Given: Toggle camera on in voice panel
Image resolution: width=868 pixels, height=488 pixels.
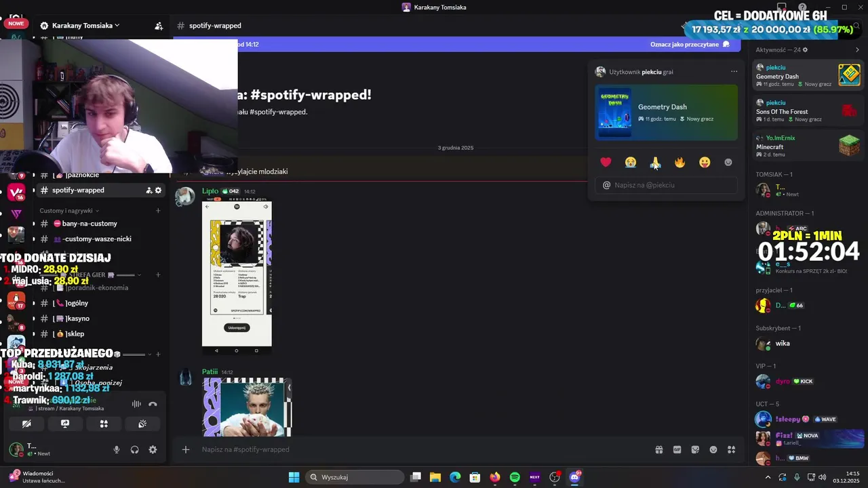Looking at the screenshot, I should (x=26, y=424).
